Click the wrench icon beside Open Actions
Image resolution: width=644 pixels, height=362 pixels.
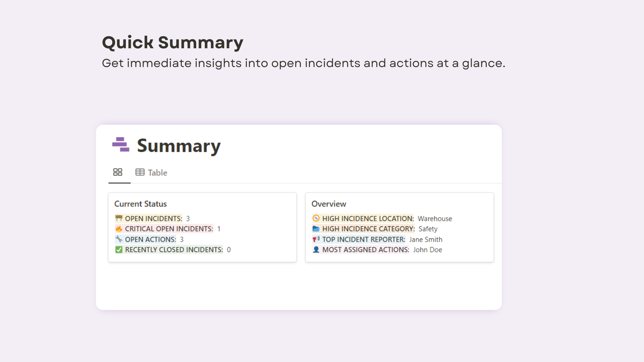tap(119, 239)
